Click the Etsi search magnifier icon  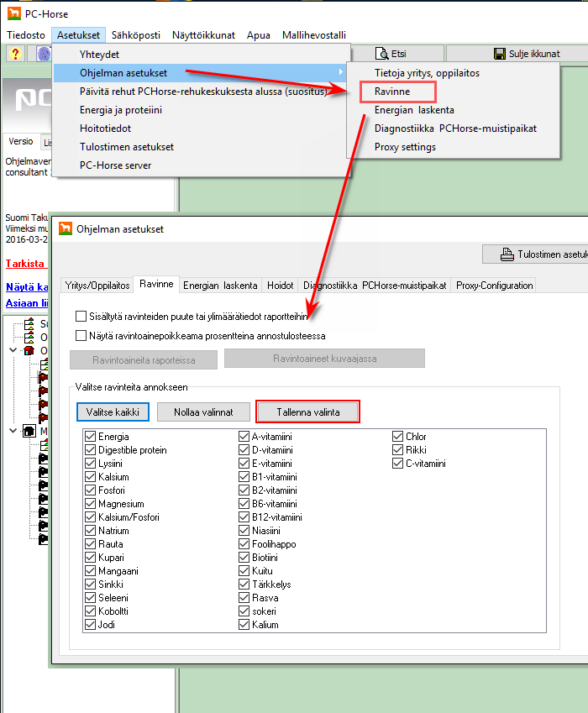(x=381, y=54)
